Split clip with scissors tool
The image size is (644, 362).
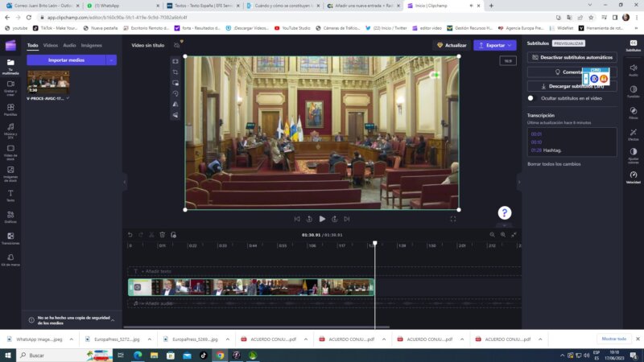click(x=151, y=235)
